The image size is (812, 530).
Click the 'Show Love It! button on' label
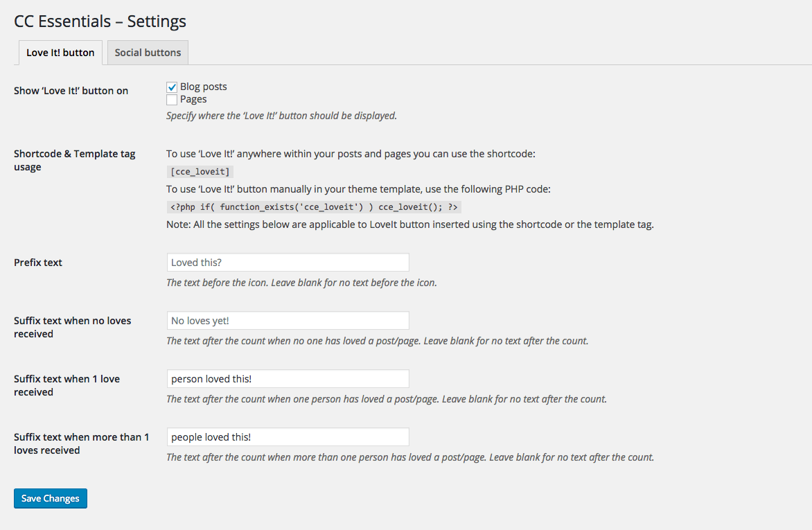[x=71, y=91]
